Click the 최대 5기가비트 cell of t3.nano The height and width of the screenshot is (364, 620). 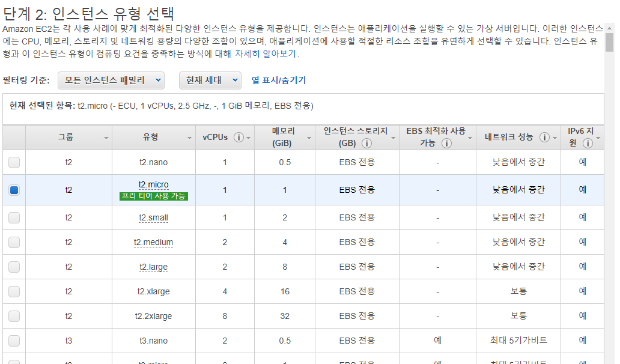pos(518,341)
